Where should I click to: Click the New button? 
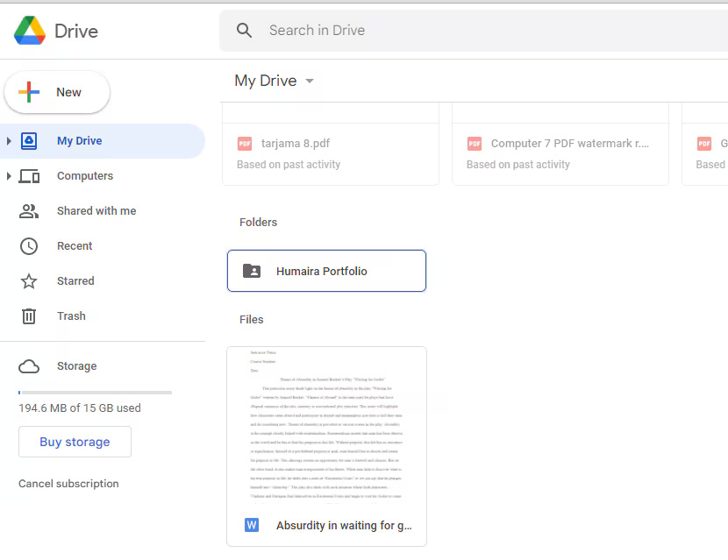coord(56,91)
